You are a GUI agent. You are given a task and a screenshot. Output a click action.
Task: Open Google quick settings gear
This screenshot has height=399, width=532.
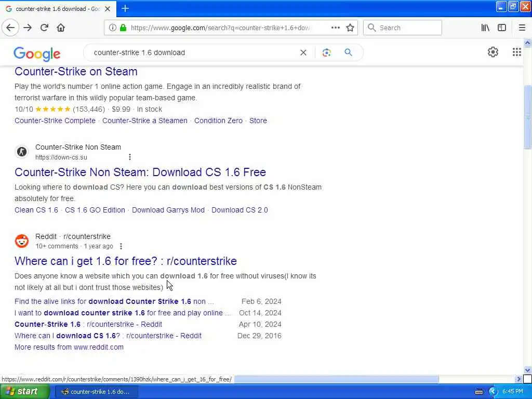pyautogui.click(x=493, y=52)
